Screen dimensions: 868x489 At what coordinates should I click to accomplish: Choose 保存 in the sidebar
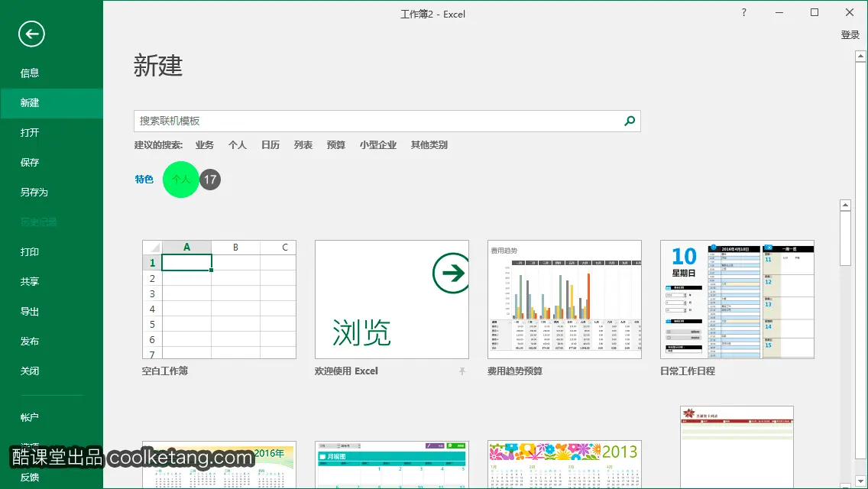pos(30,162)
